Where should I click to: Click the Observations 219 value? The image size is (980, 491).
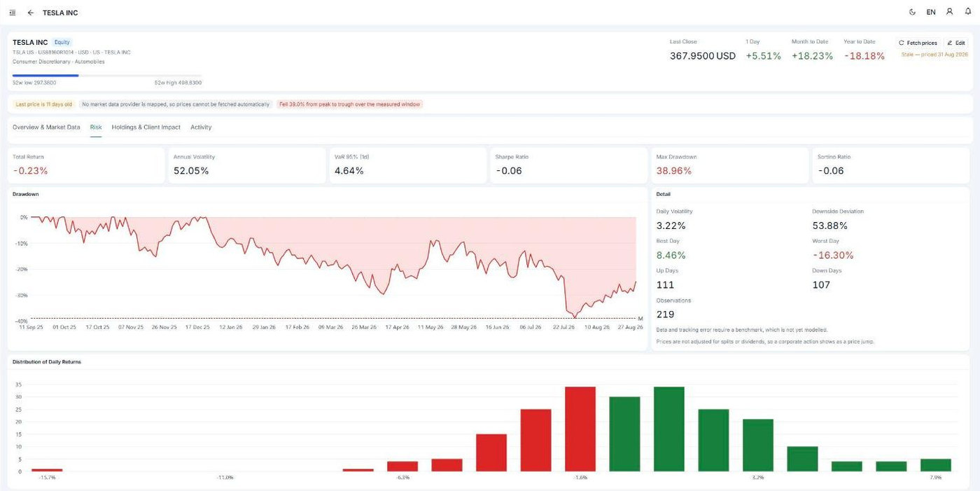(x=665, y=314)
